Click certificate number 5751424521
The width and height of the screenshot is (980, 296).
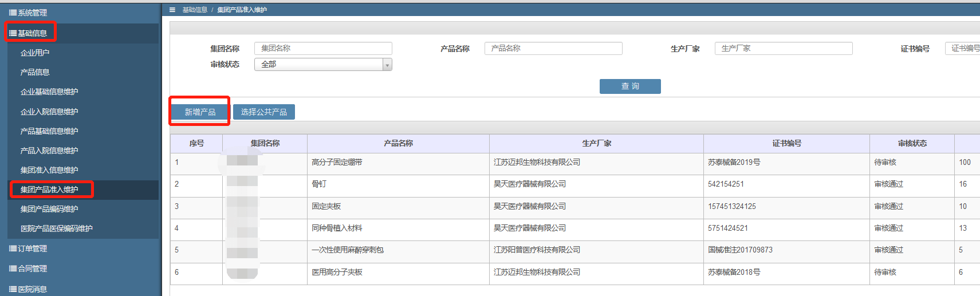pyautogui.click(x=728, y=228)
